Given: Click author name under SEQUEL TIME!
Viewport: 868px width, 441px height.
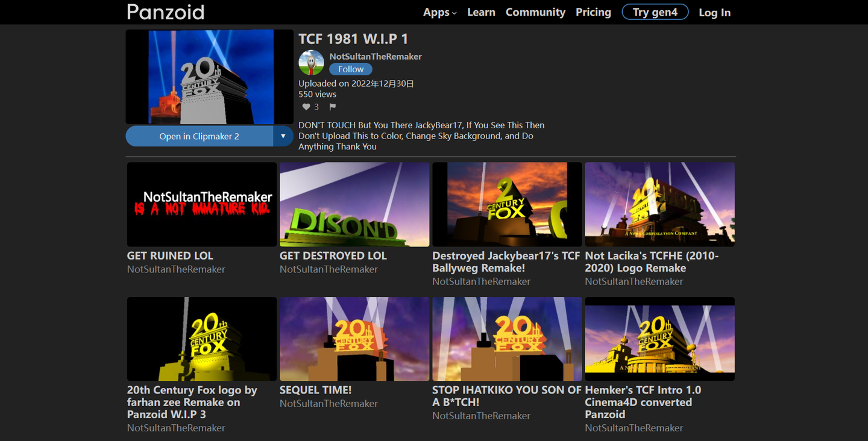Looking at the screenshot, I should [x=329, y=404].
